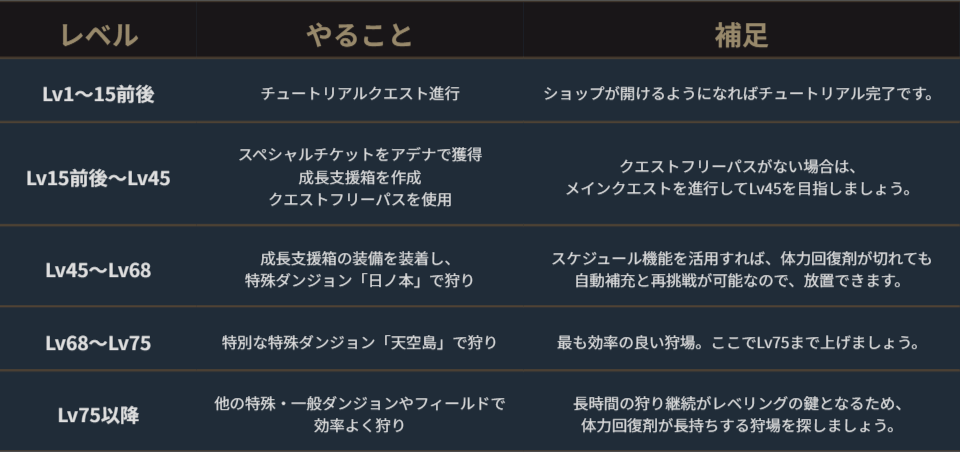The height and width of the screenshot is (452, 960).
Task: Click the 特殊ダンジョン「日ノ本」で狩り text
Action: tap(360, 281)
